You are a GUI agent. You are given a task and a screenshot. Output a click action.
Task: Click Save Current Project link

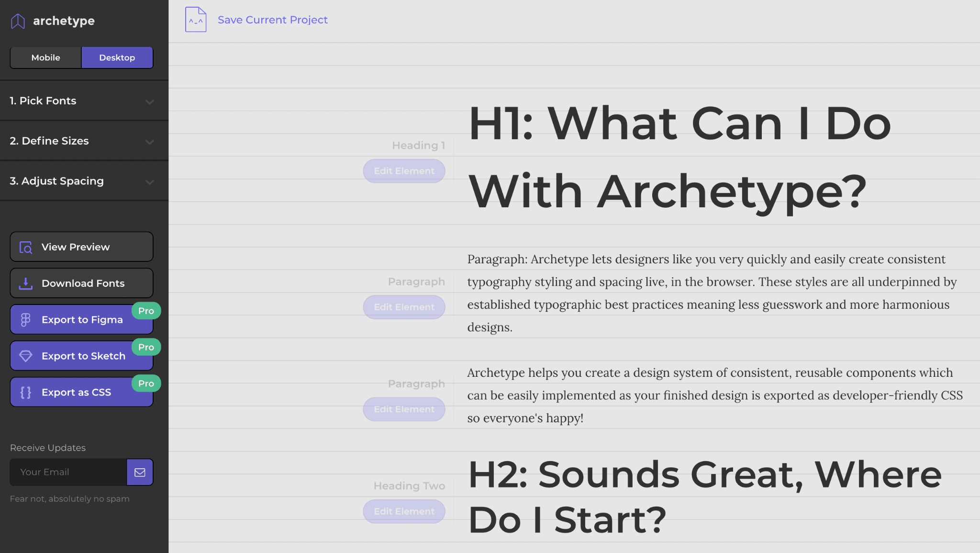tap(273, 20)
